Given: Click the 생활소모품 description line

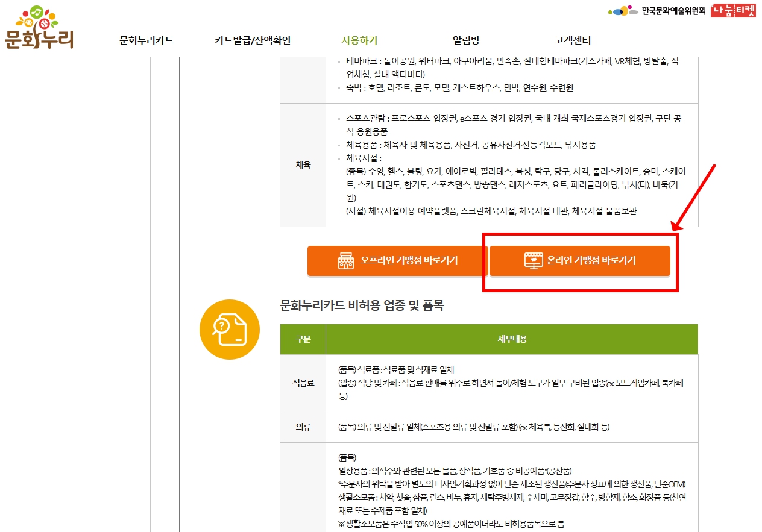Looking at the screenshot, I should pos(512,504).
